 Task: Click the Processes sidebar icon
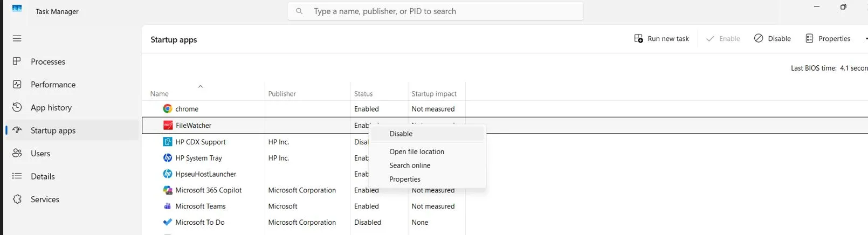point(17,61)
